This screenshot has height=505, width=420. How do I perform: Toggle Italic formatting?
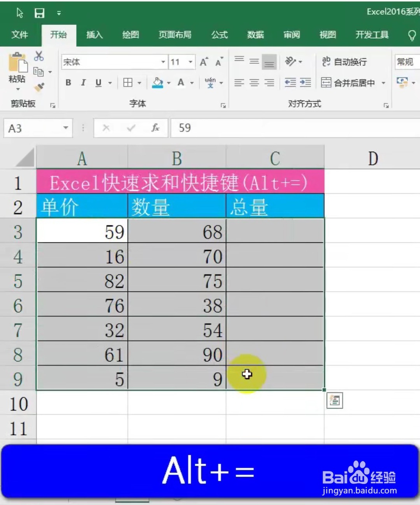83,83
